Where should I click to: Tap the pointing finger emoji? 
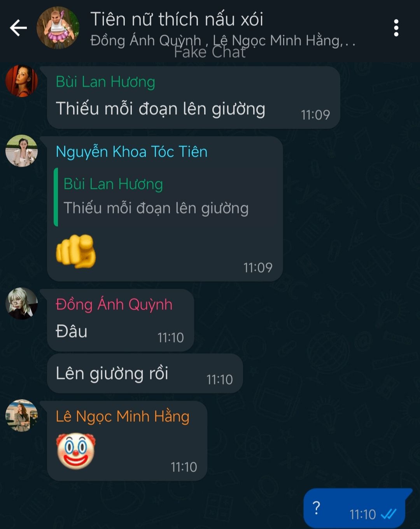76,251
